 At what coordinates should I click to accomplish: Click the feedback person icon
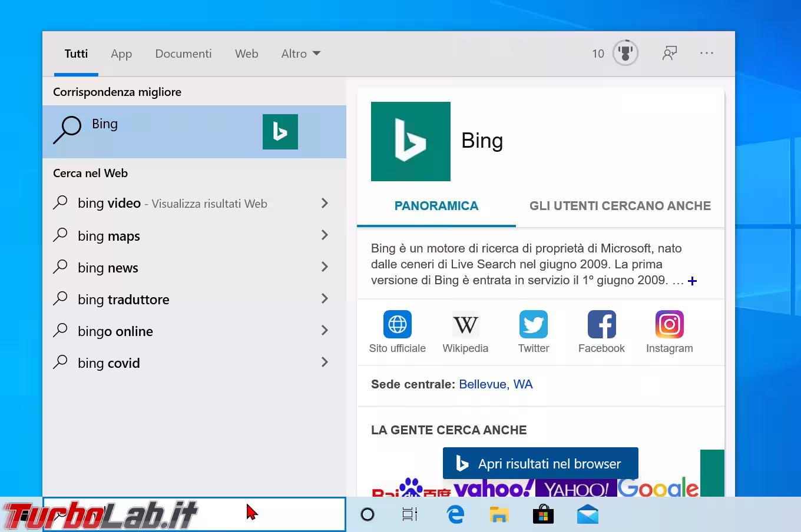[670, 53]
